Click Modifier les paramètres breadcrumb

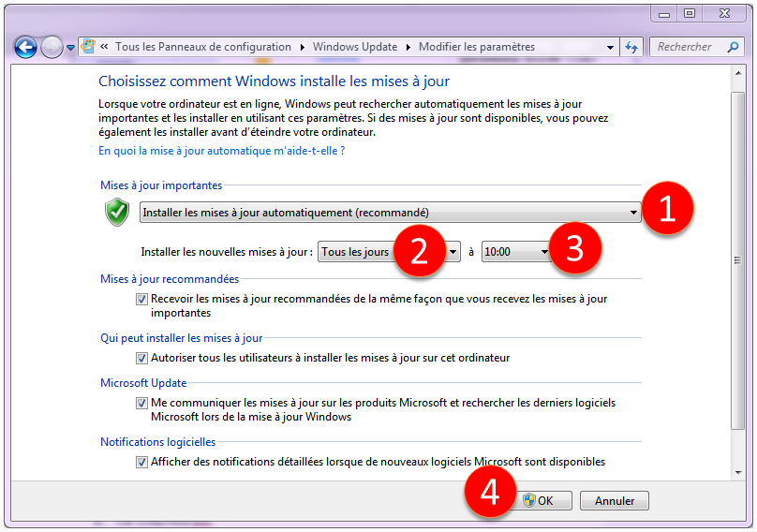(x=477, y=47)
